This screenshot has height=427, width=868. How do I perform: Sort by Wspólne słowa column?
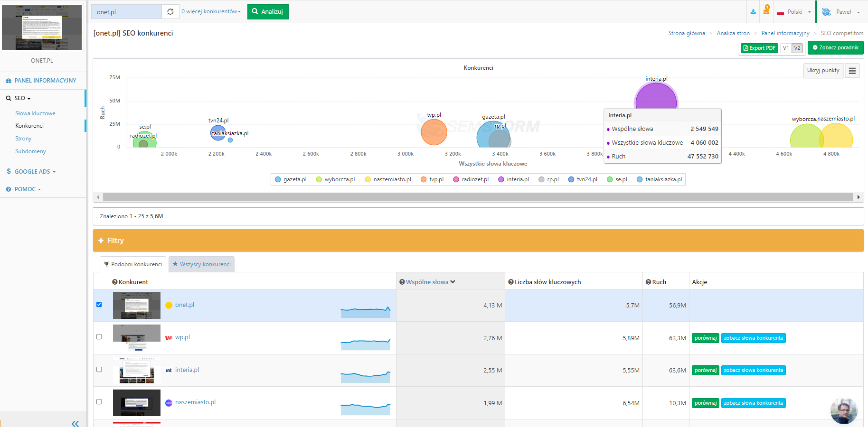coord(427,282)
